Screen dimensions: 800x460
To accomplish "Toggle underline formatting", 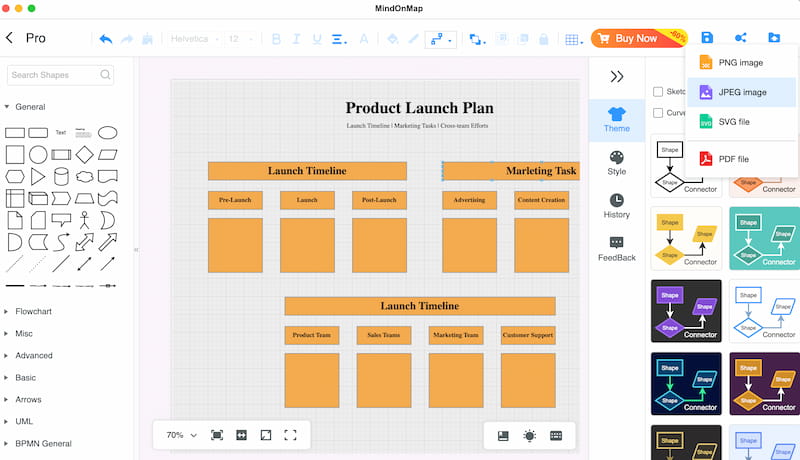I will pyautogui.click(x=317, y=39).
